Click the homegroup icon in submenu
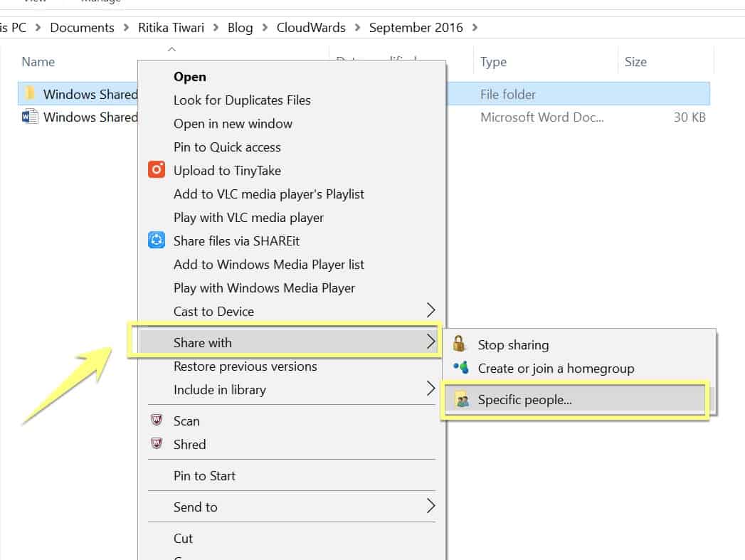Screen dimensions: 745x560 461,368
